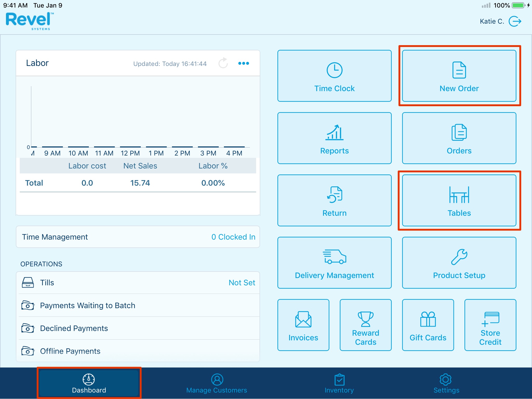Image resolution: width=532 pixels, height=399 pixels.
Task: Open the Store Credit tile
Action: tap(490, 325)
